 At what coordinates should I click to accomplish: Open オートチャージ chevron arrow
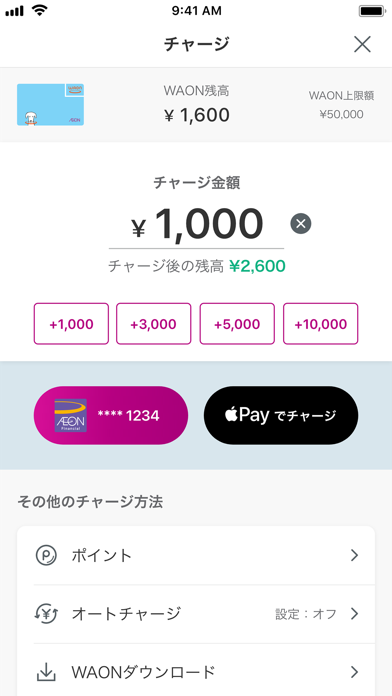[x=354, y=614]
